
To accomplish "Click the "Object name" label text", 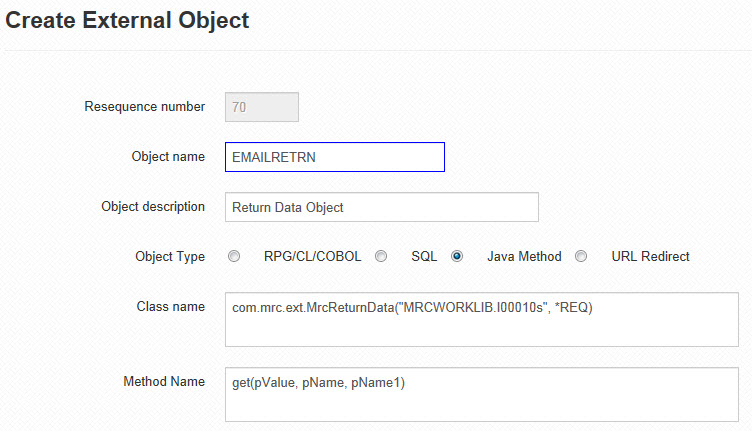I will [168, 157].
